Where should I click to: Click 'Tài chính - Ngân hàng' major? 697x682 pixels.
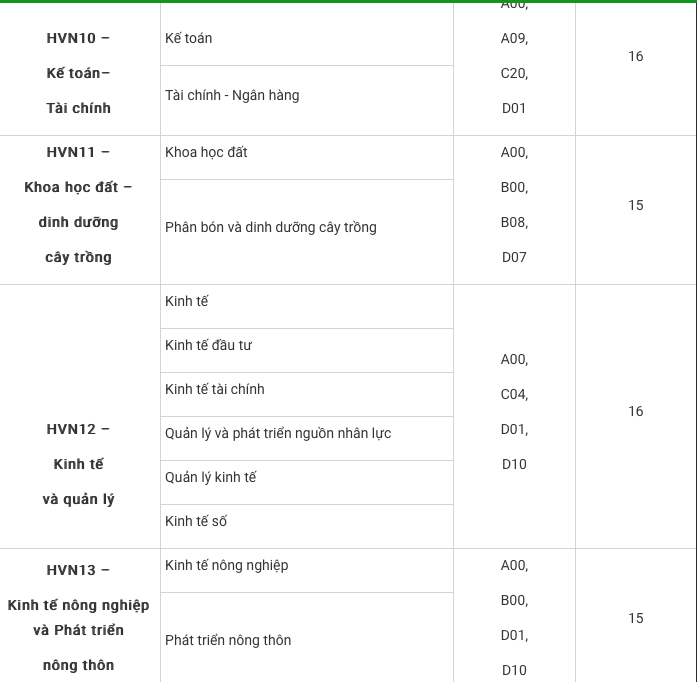(232, 96)
